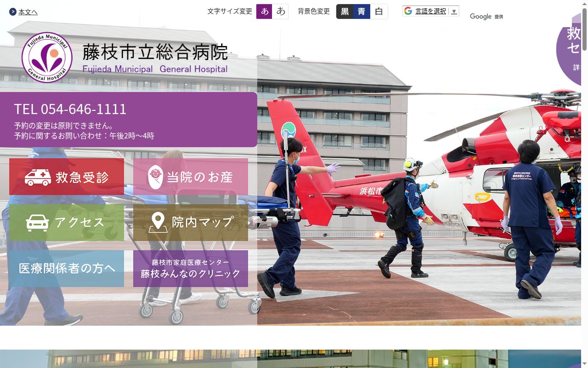Click the 藤枝市立総合病院 title text
Screen dimensions: 588x368
[155, 52]
